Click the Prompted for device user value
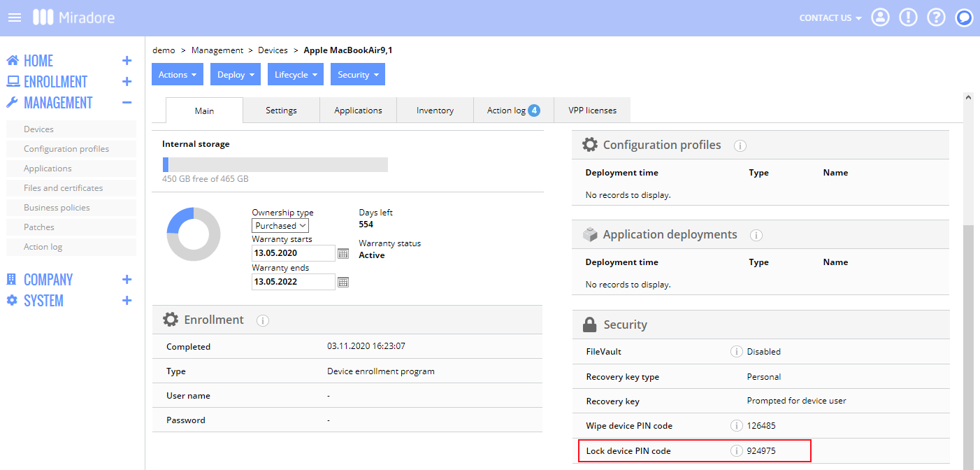The width and height of the screenshot is (980, 470). (x=797, y=401)
